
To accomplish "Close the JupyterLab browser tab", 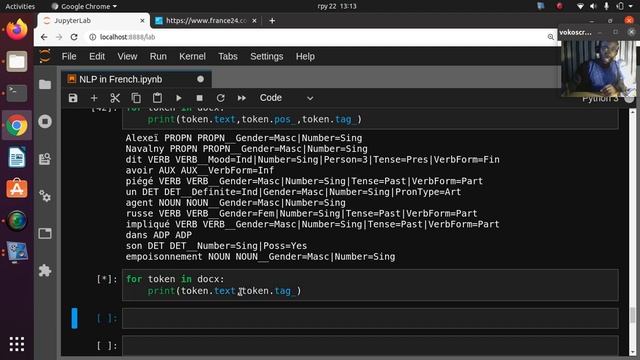I will [x=142, y=20].
